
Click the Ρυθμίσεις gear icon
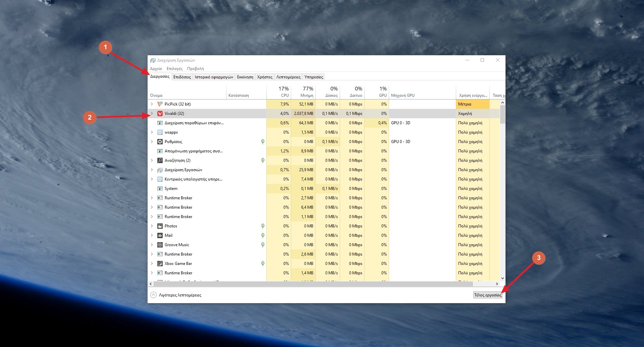coord(160,142)
